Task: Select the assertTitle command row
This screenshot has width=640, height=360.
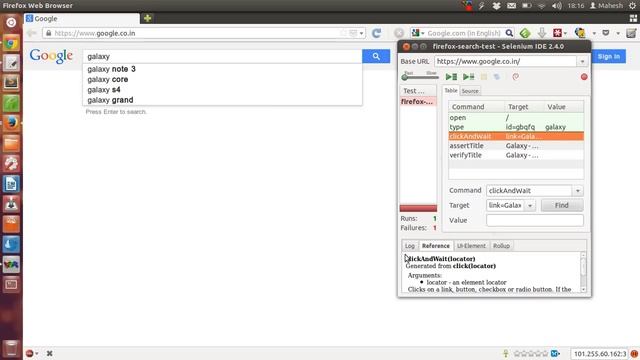Action: pyautogui.click(x=516, y=146)
